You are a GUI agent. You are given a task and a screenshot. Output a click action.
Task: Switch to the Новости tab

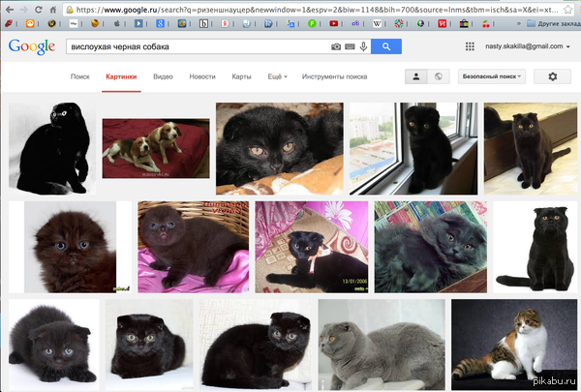coord(202,75)
